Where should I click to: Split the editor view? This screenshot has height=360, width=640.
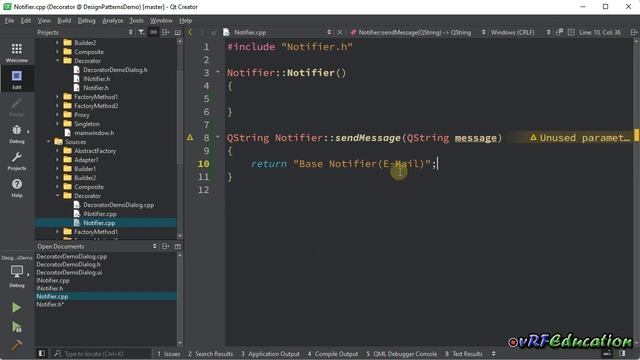[x=634, y=32]
